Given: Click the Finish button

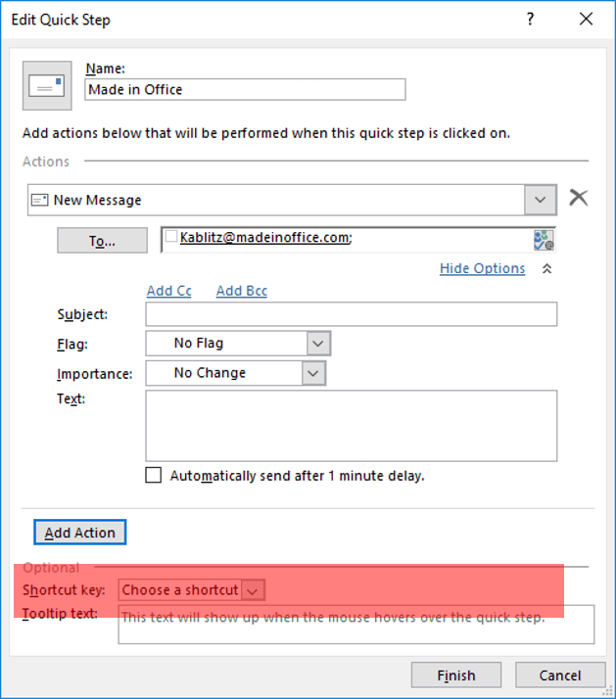Looking at the screenshot, I should coord(455,676).
